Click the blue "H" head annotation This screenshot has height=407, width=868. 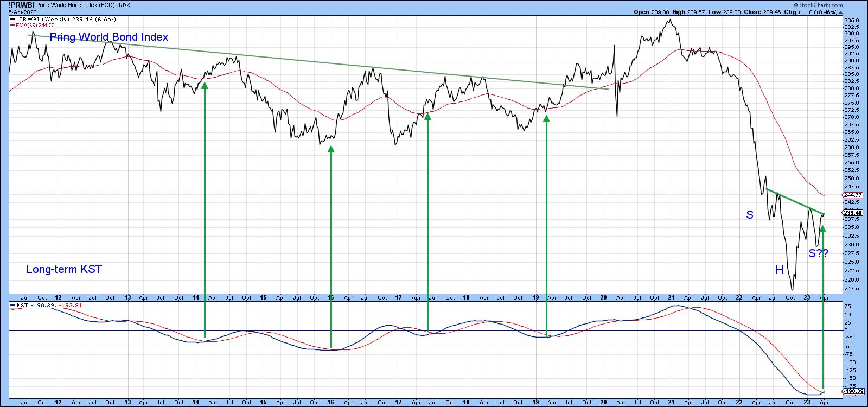(x=780, y=270)
